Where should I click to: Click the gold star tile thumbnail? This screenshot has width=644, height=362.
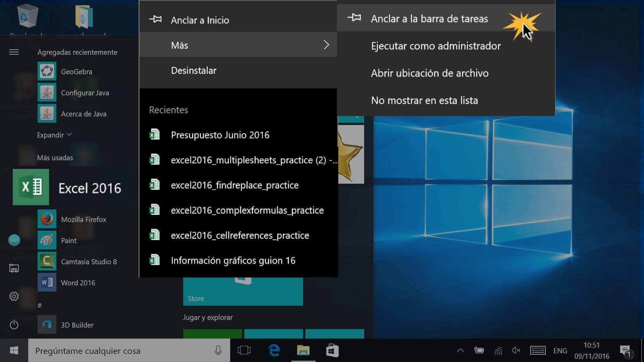tap(351, 154)
